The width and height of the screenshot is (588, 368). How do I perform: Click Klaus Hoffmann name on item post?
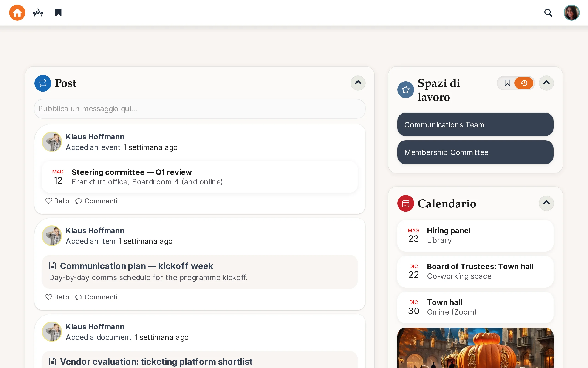(95, 230)
